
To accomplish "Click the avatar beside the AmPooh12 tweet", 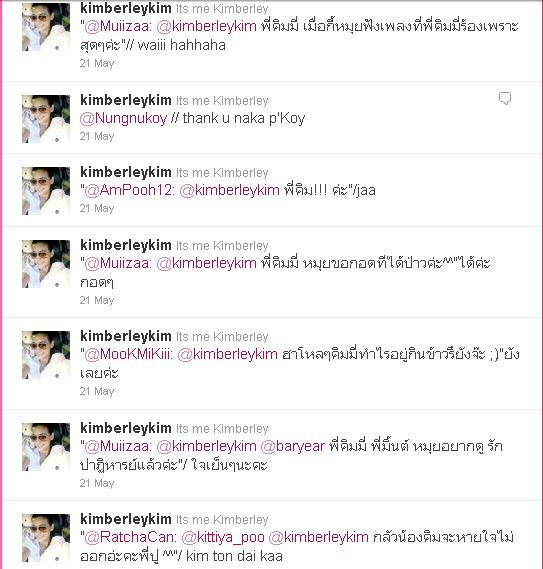I will (x=46, y=191).
